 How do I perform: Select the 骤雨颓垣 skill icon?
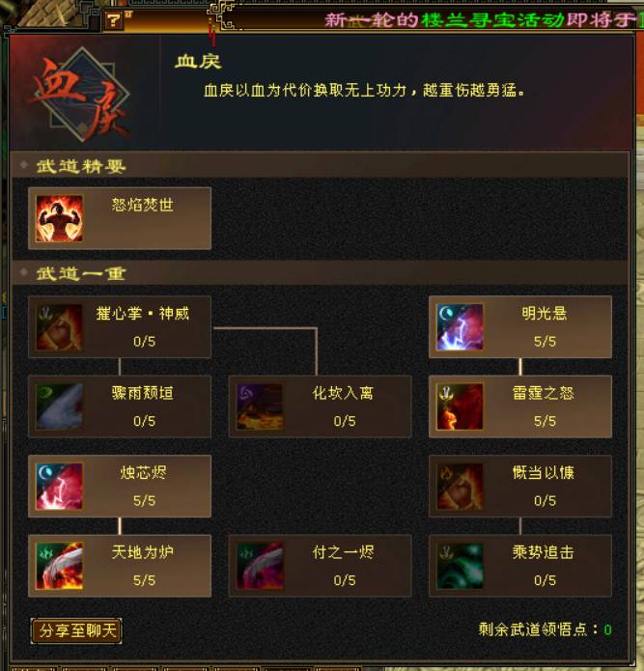pyautogui.click(x=59, y=406)
